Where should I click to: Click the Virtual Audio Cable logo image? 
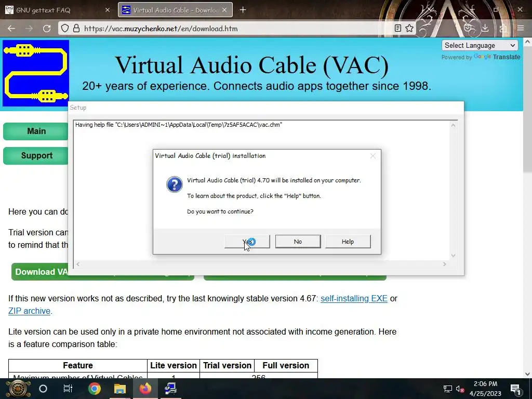coord(36,73)
